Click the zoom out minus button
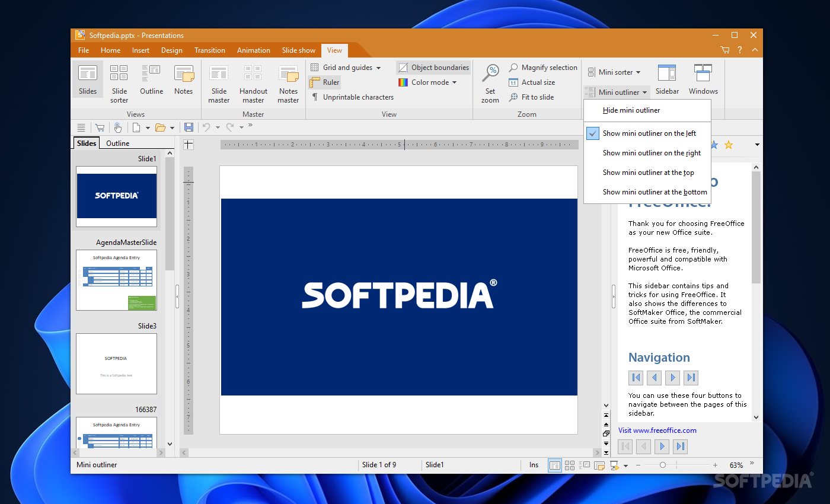 click(x=639, y=465)
